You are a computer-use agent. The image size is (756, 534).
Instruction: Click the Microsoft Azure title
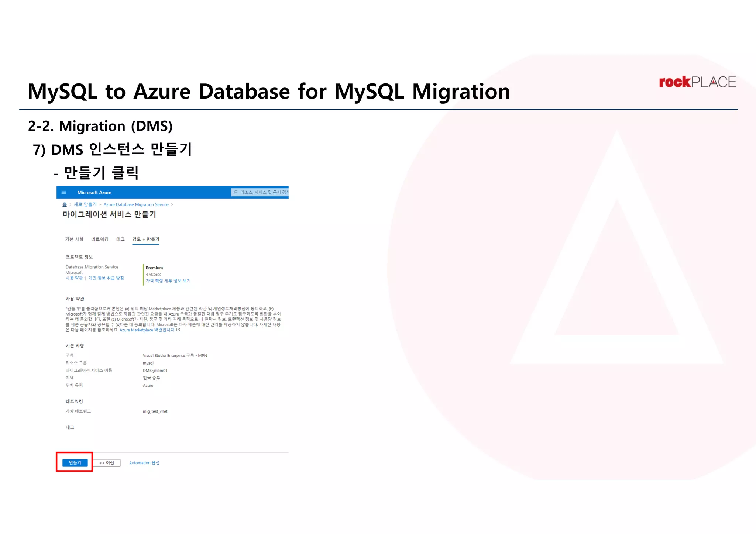pos(94,193)
